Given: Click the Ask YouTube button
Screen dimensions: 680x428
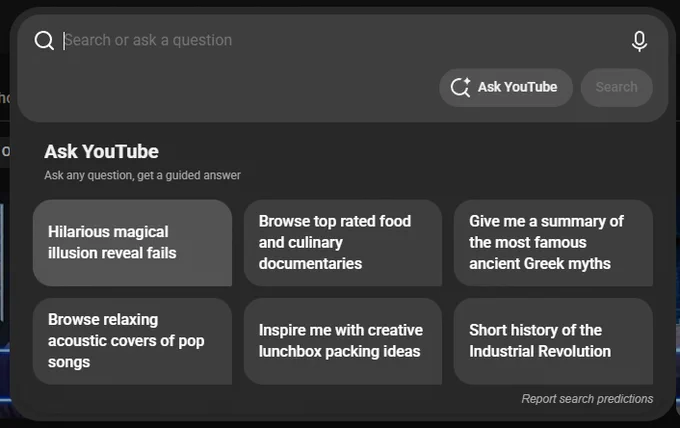Looking at the screenshot, I should click(x=506, y=87).
